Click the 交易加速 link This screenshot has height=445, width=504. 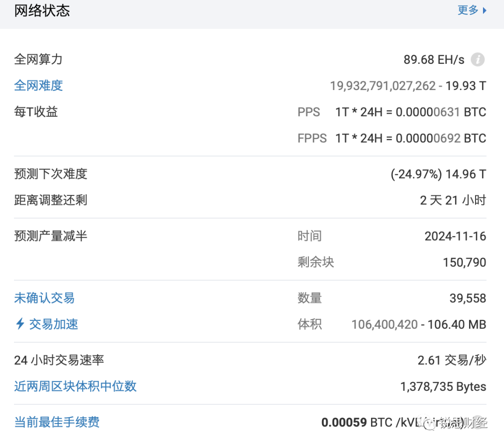(x=54, y=324)
